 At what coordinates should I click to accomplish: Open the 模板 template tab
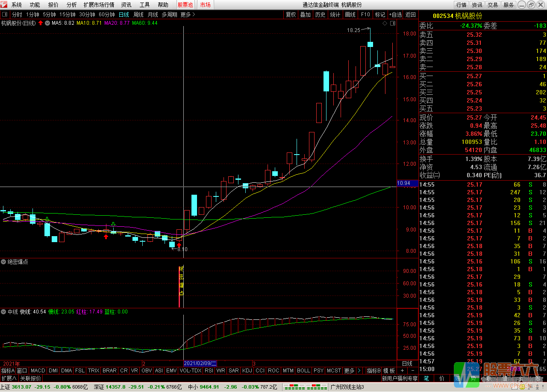pos(389,370)
